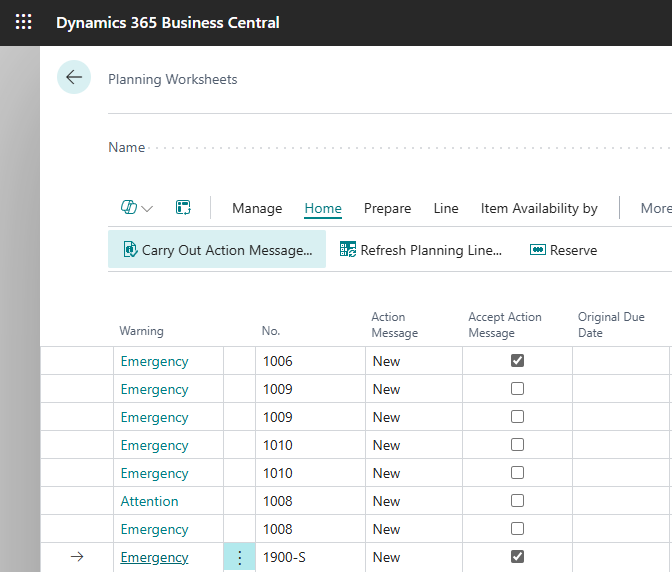Expand the Copilot dropdown chevron

(x=147, y=209)
